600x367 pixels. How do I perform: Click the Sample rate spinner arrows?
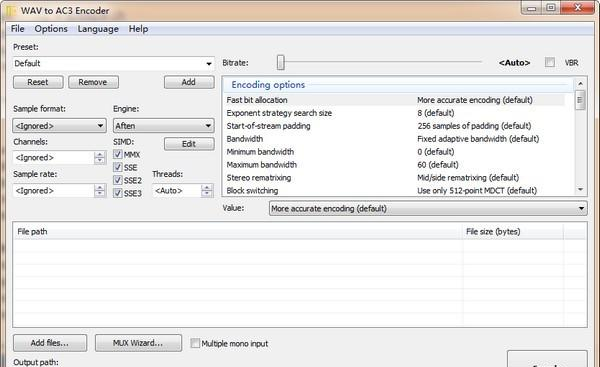click(100, 191)
